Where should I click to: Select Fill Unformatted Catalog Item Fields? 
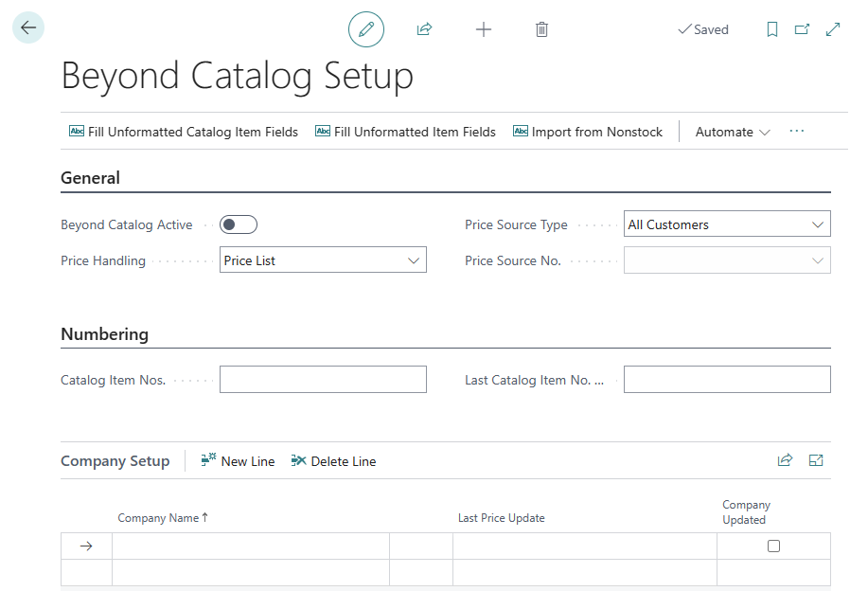(184, 132)
